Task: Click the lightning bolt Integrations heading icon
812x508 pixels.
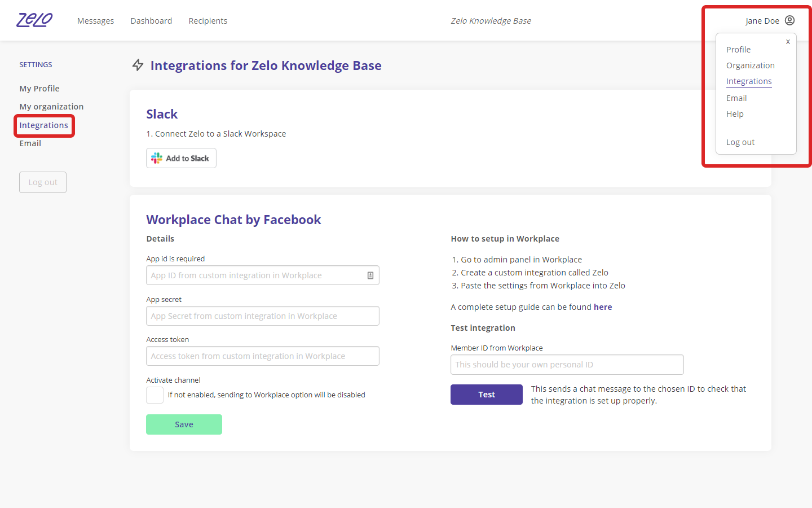Action: (x=138, y=65)
